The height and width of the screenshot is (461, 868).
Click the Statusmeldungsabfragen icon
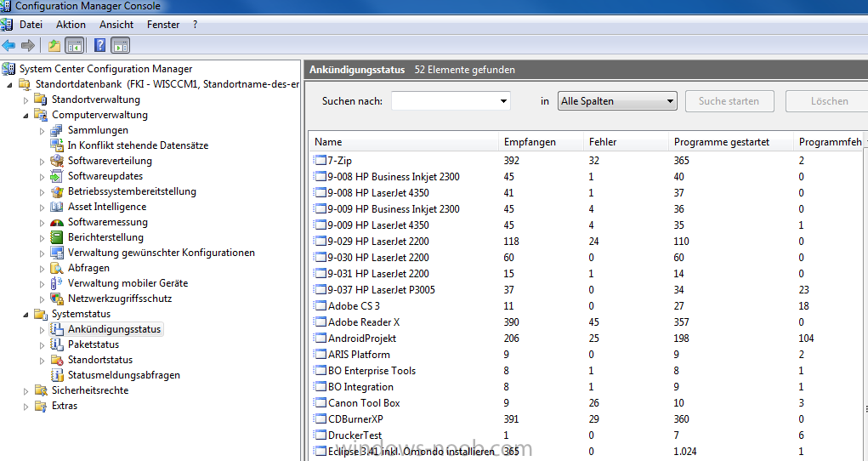click(x=56, y=375)
